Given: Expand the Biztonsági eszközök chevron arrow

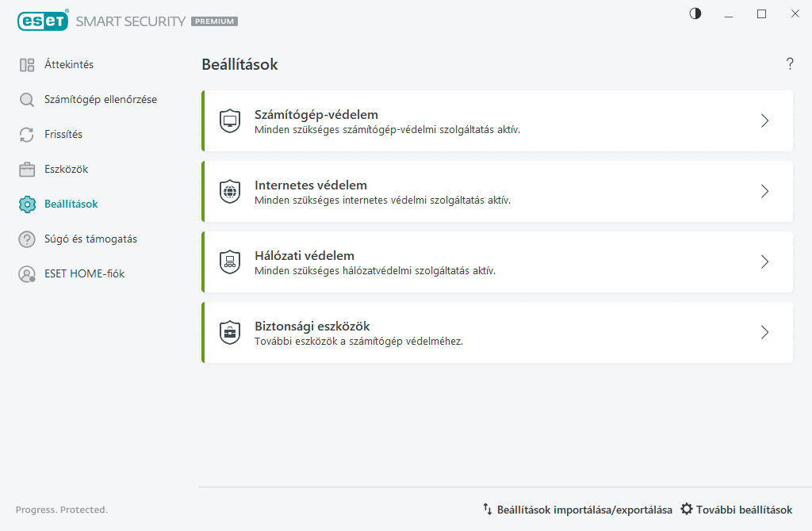Looking at the screenshot, I should (x=764, y=333).
